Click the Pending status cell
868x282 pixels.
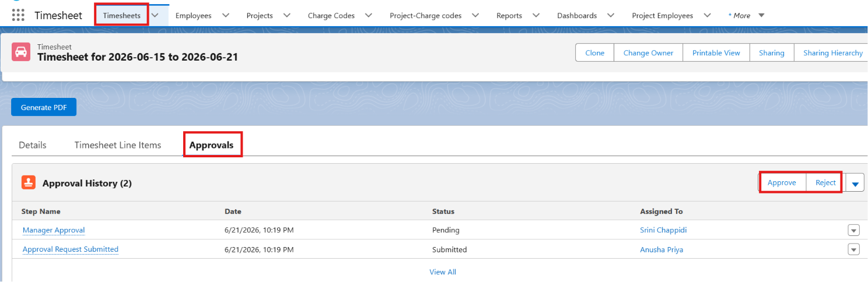[x=446, y=230]
